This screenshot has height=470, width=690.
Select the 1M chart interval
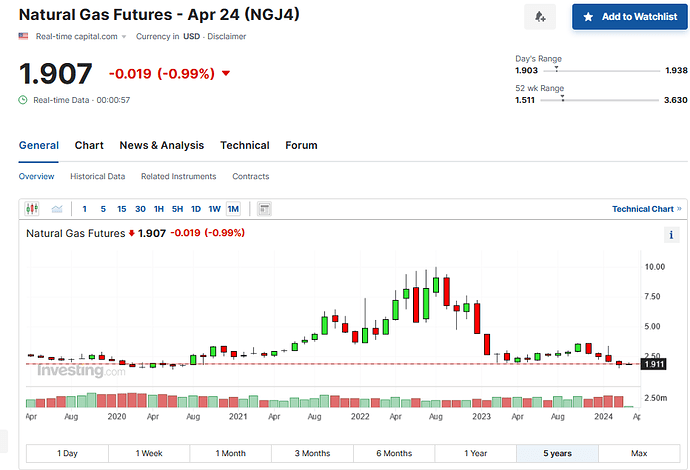coord(233,209)
